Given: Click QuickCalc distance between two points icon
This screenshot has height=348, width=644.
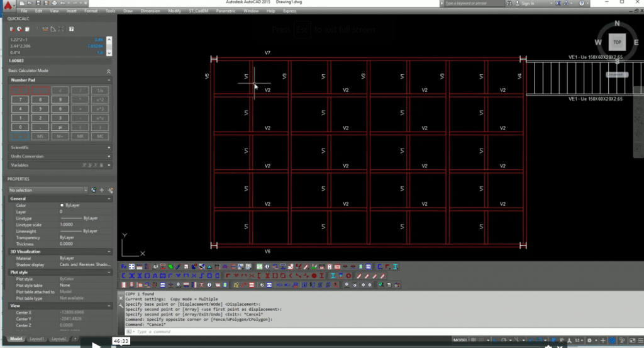Looking at the screenshot, I should [45, 29].
